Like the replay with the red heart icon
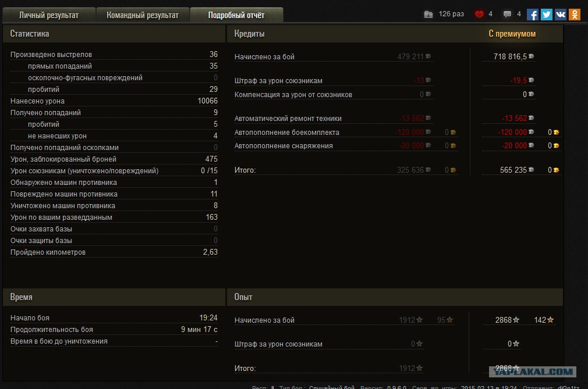The height and width of the screenshot is (389, 588). [x=479, y=15]
